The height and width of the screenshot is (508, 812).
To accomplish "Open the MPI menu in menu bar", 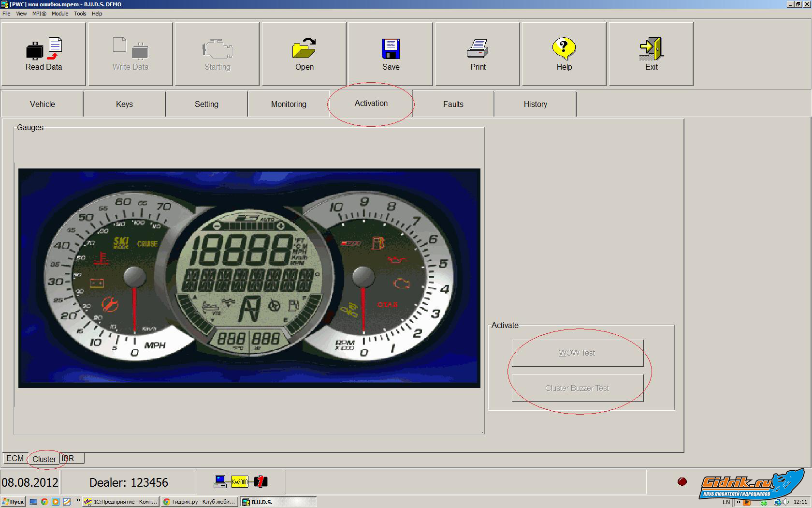I will click(39, 14).
